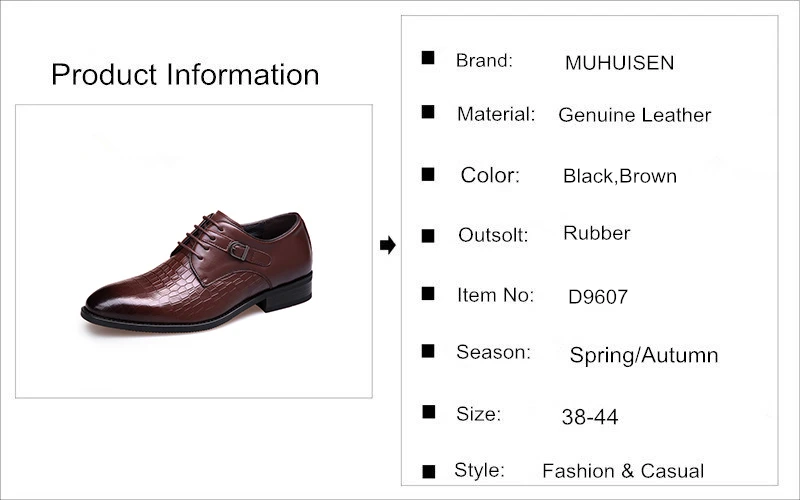Click the square bullet beside Outsolt

428,236
